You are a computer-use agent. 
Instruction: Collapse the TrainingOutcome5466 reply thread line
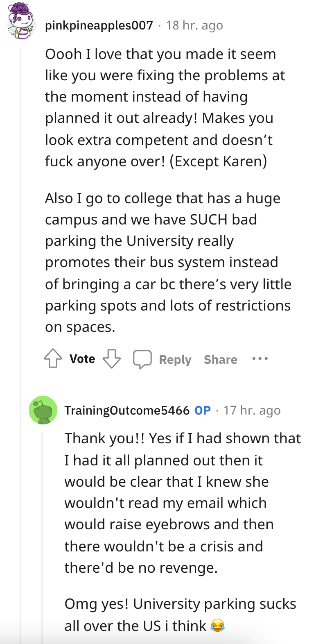tap(42, 533)
